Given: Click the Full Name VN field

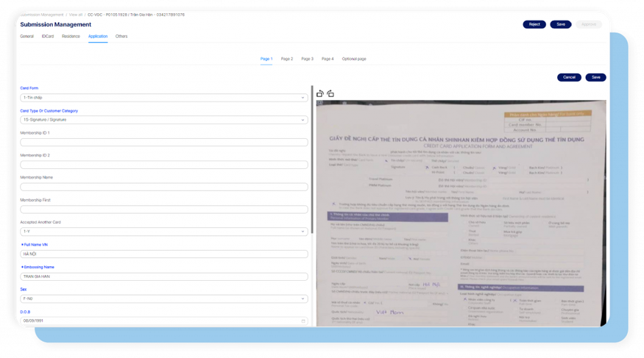Looking at the screenshot, I should [164, 254].
